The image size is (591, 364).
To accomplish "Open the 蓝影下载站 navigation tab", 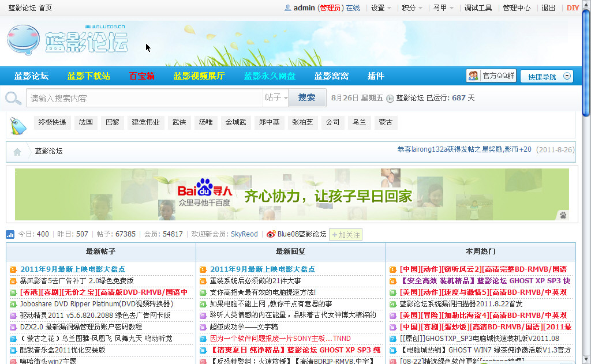I will point(88,76).
